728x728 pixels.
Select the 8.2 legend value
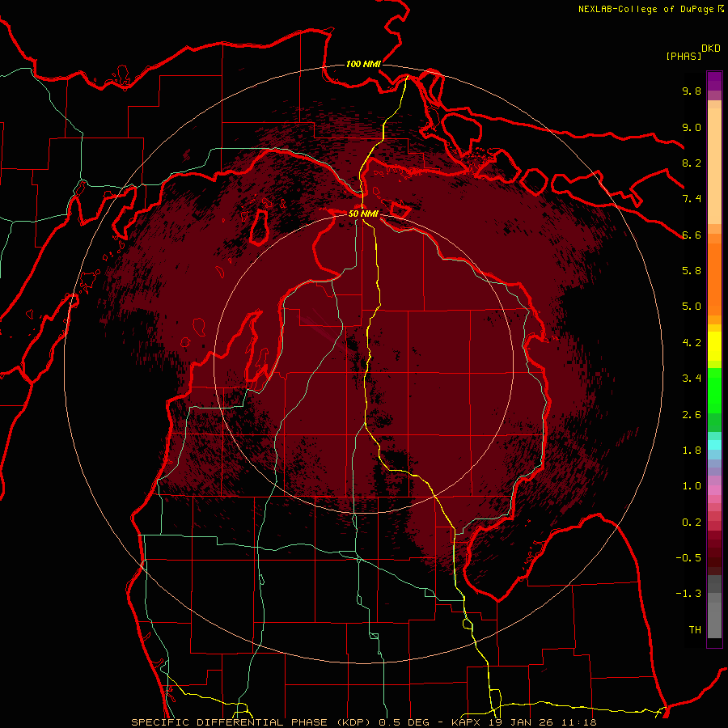point(692,163)
